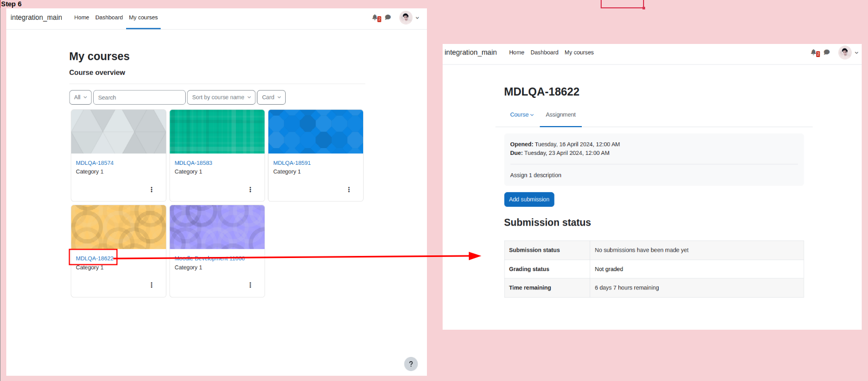868x381 pixels.
Task: Go to My courses in assignment window
Action: coord(579,52)
